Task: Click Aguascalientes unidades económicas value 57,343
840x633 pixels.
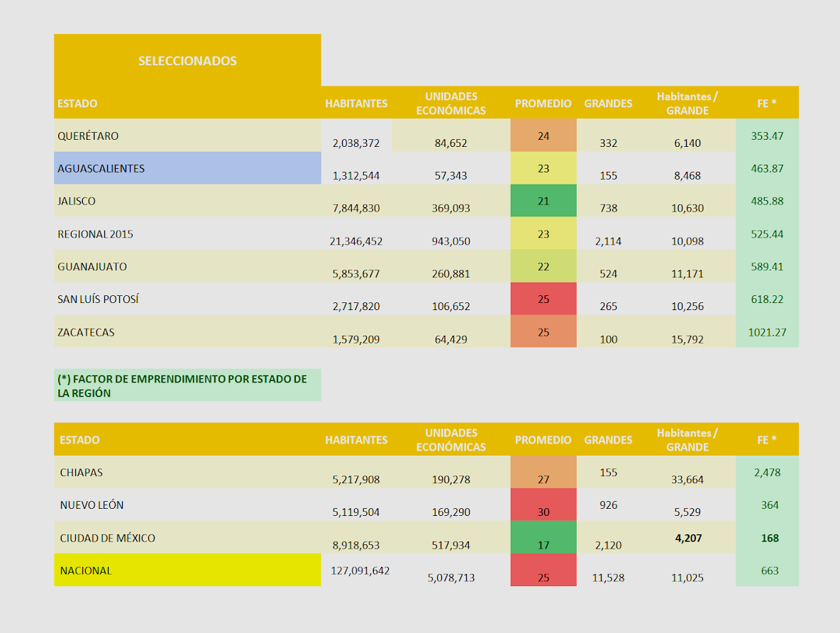Action: [451, 176]
